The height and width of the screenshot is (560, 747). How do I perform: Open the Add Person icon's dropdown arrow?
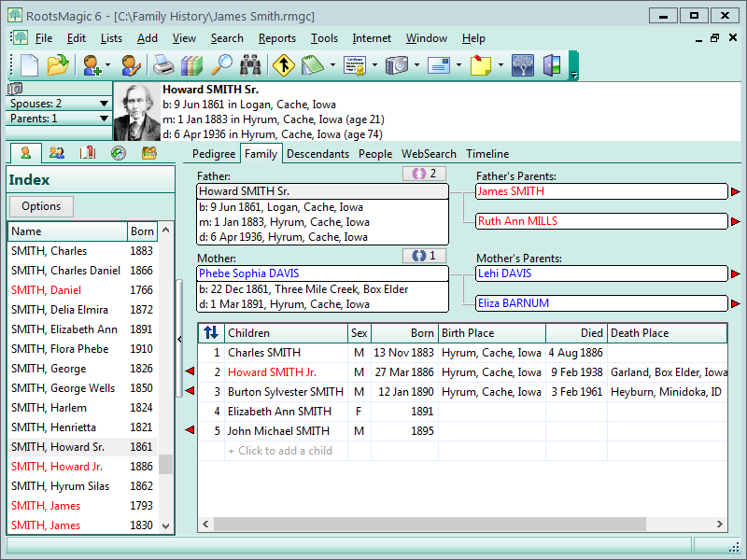click(x=108, y=66)
